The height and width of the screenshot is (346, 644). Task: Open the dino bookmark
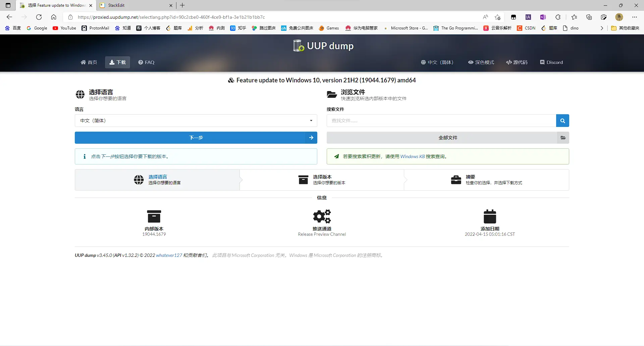[571, 28]
